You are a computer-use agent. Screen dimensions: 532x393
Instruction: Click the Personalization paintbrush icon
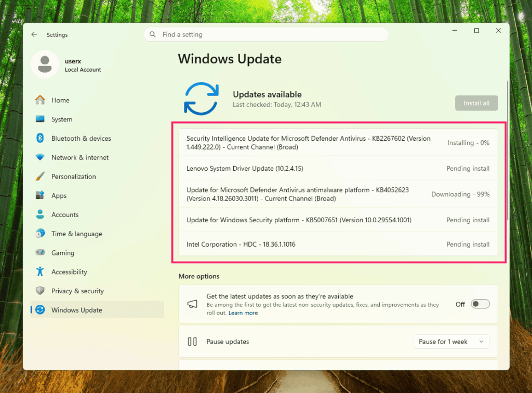pos(40,177)
